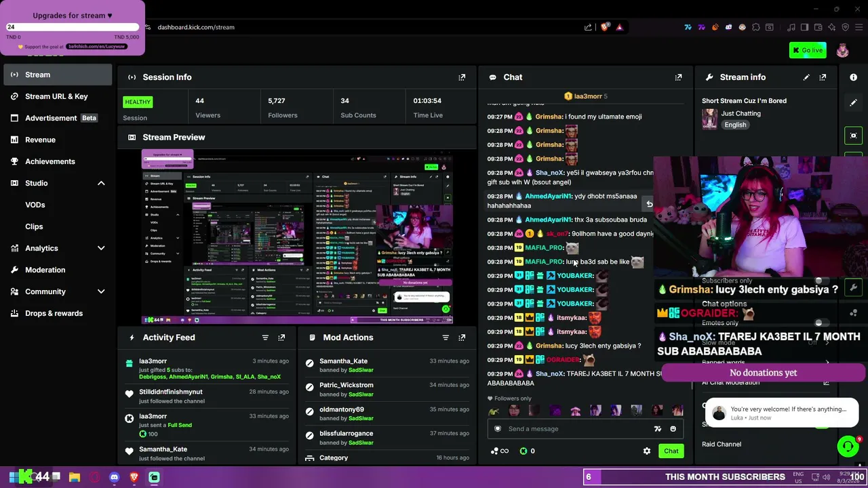Open VODs under Studio
The height and width of the screenshot is (488, 868).
pyautogui.click(x=35, y=205)
